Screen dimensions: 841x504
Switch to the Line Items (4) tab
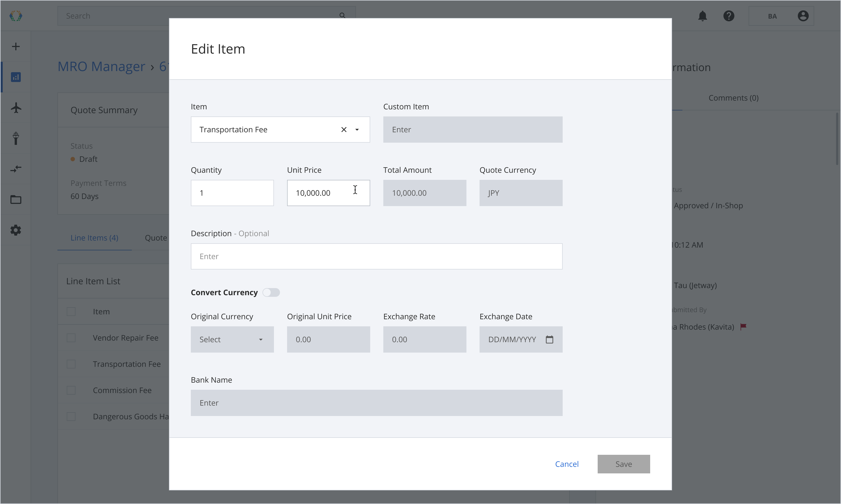(x=94, y=238)
